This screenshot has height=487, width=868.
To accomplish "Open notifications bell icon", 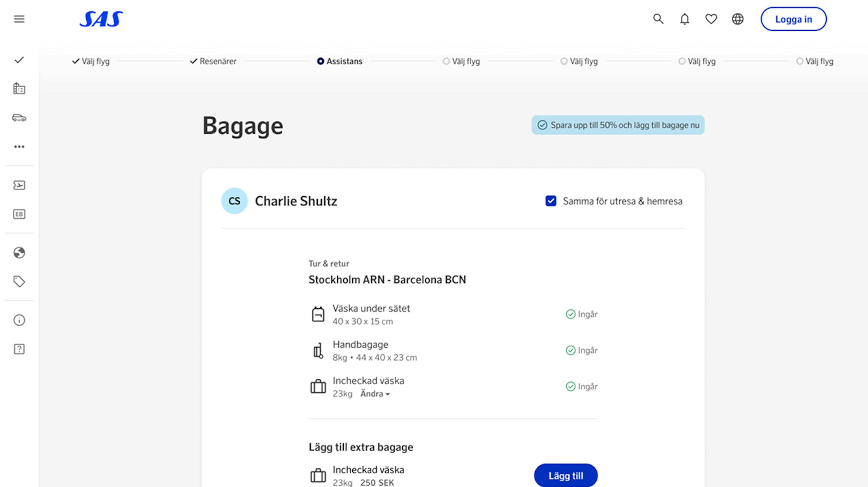I will click(x=684, y=19).
